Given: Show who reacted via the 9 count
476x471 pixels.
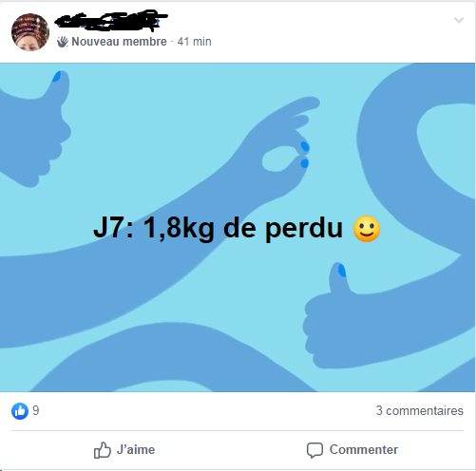Looking at the screenshot, I should click(x=36, y=411).
